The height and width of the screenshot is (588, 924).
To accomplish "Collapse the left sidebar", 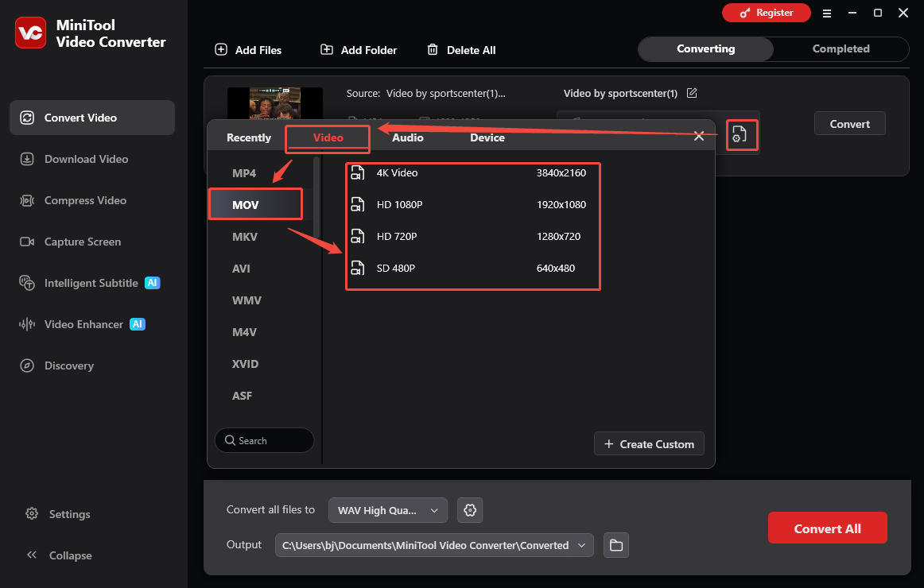I will [59, 555].
